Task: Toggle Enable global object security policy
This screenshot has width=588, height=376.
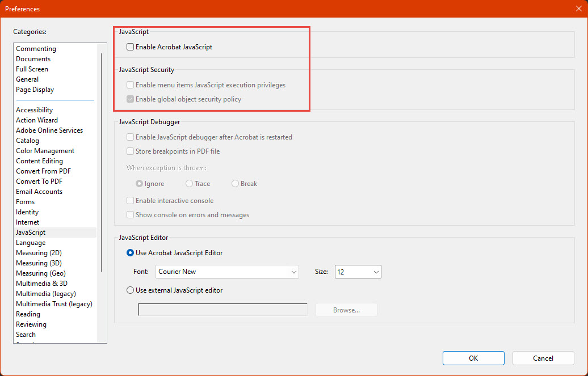Action: point(130,98)
